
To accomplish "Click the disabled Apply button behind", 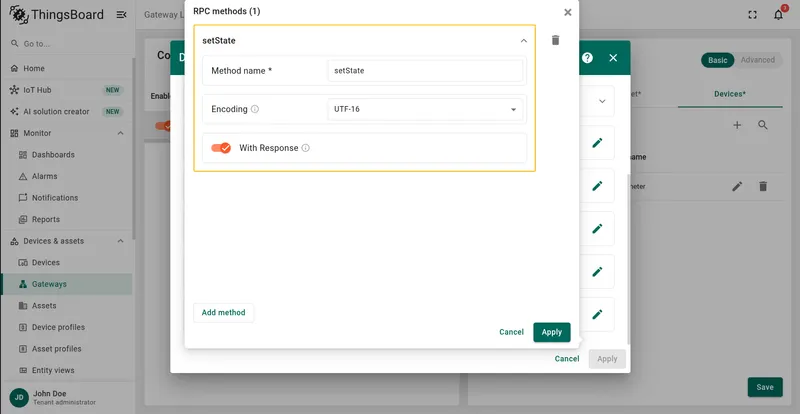I will (607, 359).
